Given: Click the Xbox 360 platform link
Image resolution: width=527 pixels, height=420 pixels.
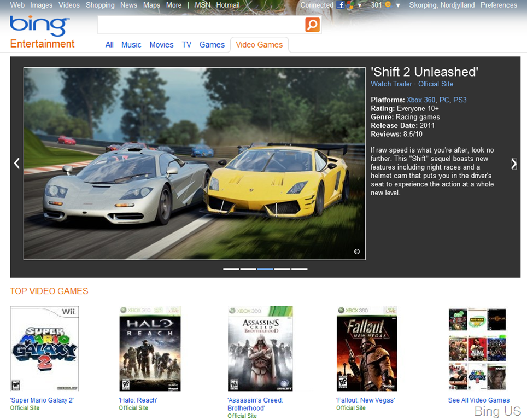Looking at the screenshot, I should point(421,100).
